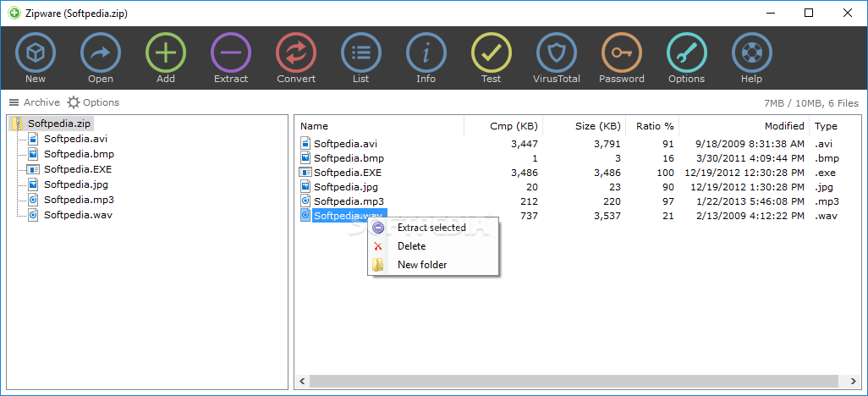This screenshot has height=396, width=868.
Task: Select Softpedia.avi row in file list
Action: click(579, 144)
